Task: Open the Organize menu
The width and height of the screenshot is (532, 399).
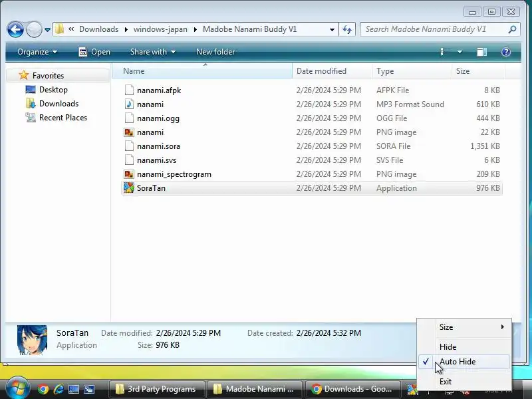Action: [37, 52]
